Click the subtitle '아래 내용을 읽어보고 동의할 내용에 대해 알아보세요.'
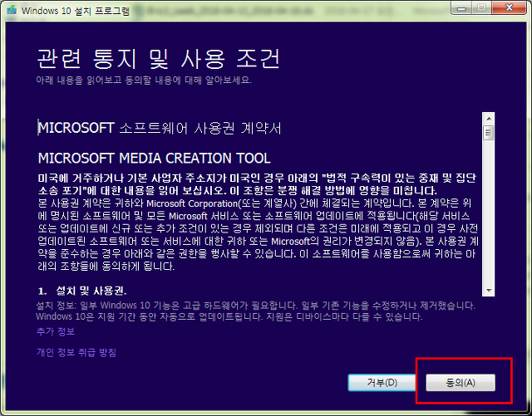The height and width of the screenshot is (416, 532). tap(144, 81)
